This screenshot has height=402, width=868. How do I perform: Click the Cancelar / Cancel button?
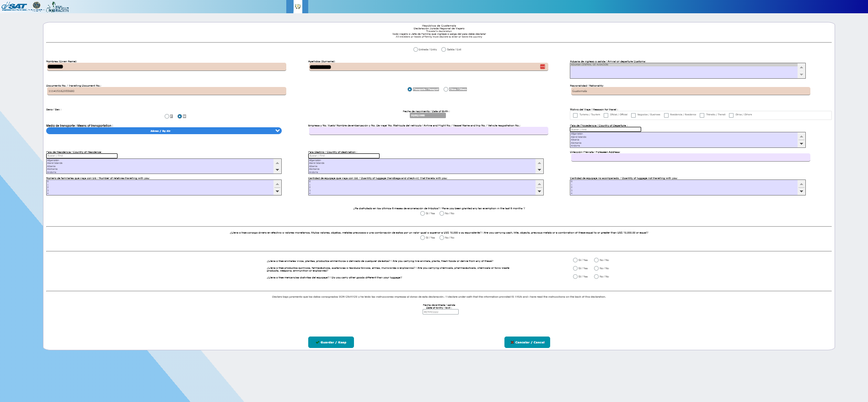pyautogui.click(x=527, y=342)
